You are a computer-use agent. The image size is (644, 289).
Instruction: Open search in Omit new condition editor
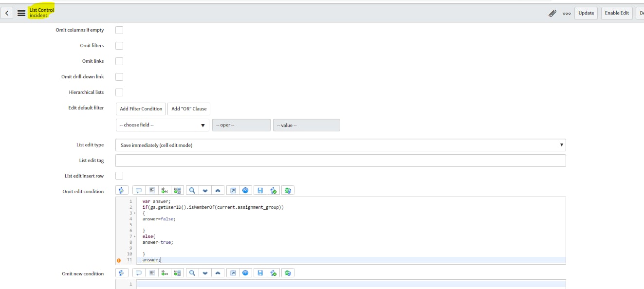pyautogui.click(x=192, y=273)
